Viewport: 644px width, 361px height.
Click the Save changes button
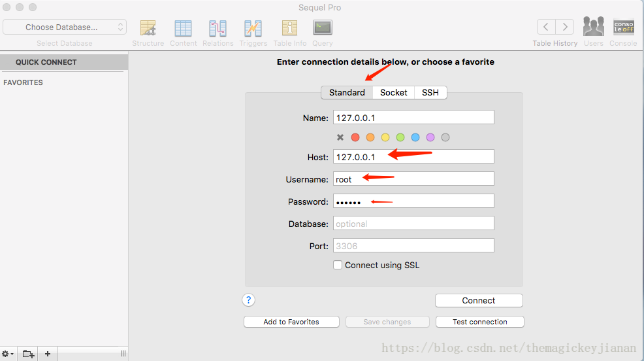point(387,322)
